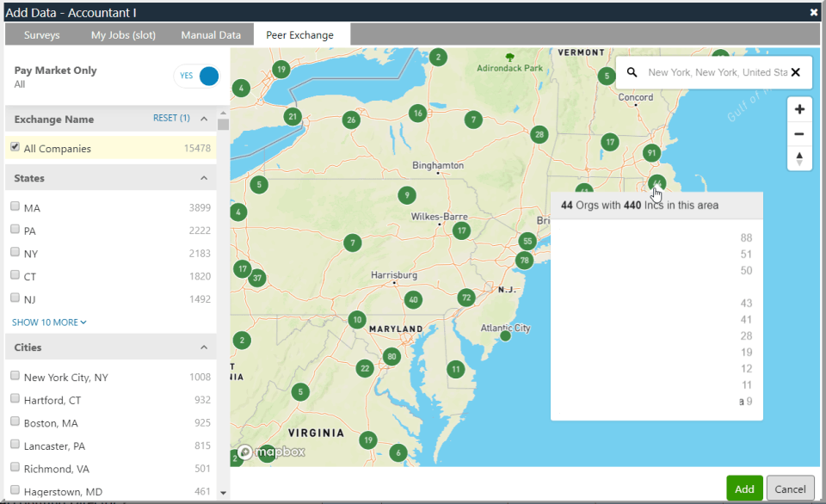This screenshot has height=504, width=826.
Task: Select the cluster marker numbered 26
Action: pos(351,120)
